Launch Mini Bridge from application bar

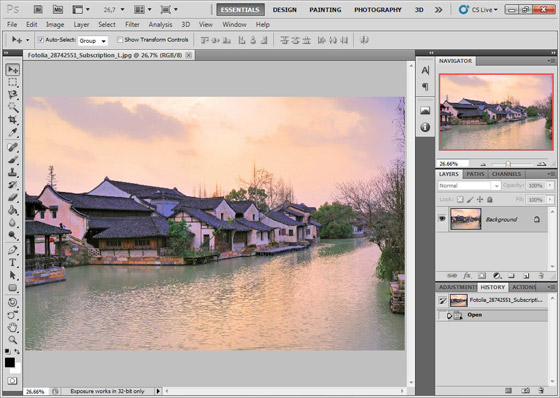[58, 10]
